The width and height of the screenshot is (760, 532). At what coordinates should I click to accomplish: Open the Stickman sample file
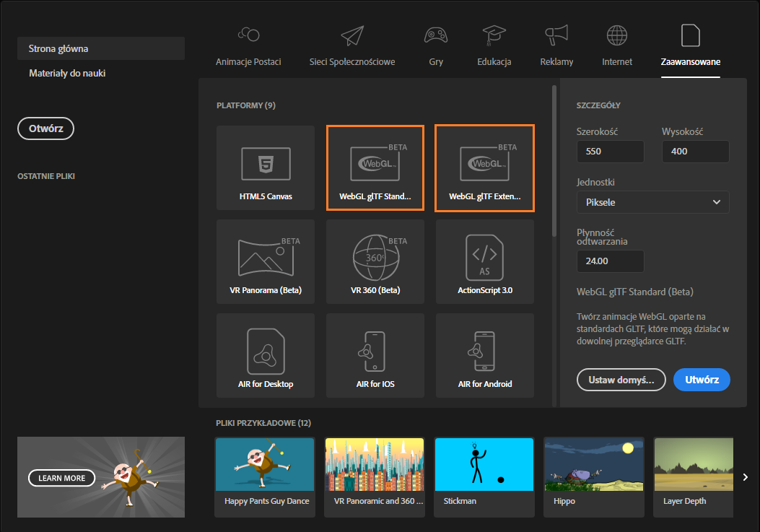[x=484, y=464]
